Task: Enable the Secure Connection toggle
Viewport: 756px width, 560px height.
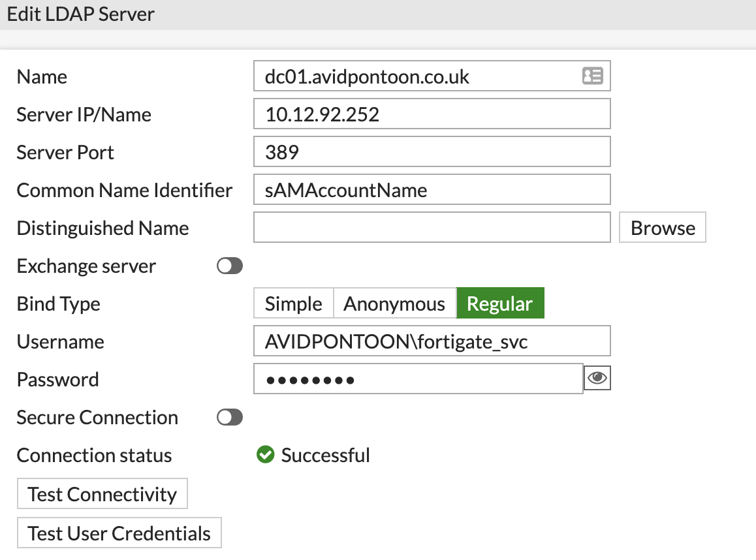Action: point(229,417)
